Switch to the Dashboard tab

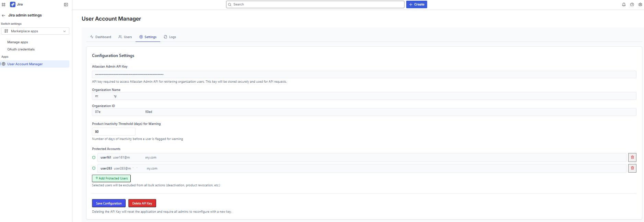pos(101,37)
